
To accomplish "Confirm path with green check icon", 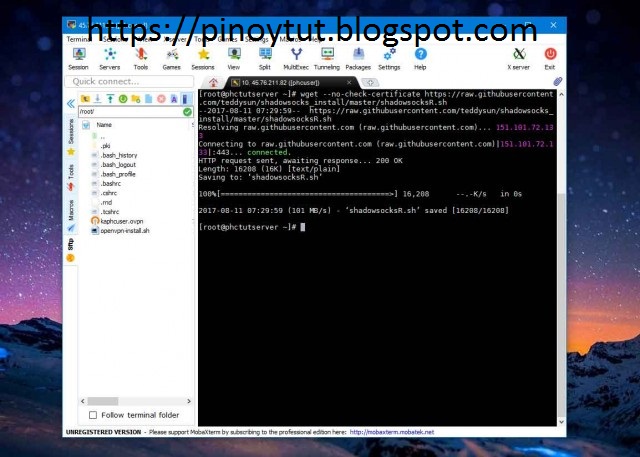I will click(187, 112).
